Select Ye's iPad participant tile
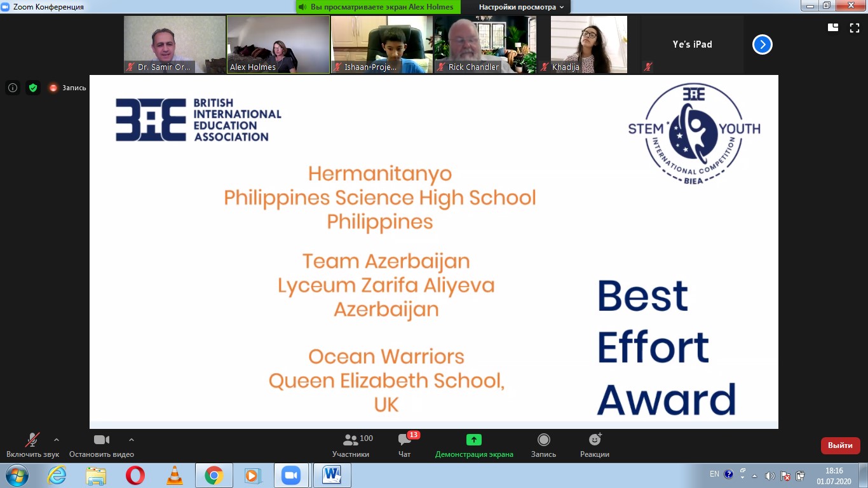Screen dimensions: 868x488 click(x=693, y=44)
